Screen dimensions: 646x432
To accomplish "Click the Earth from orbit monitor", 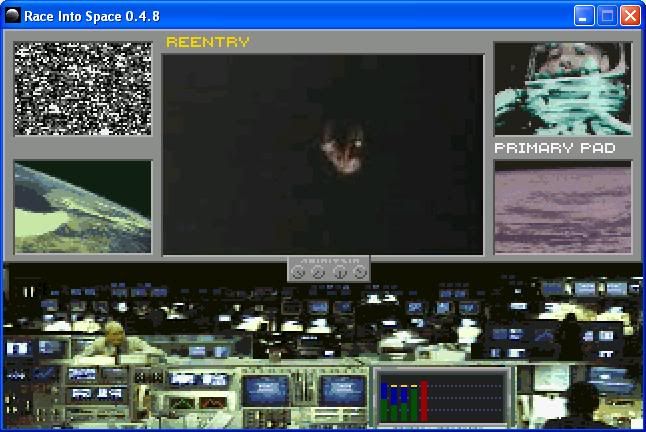I will 83,207.
